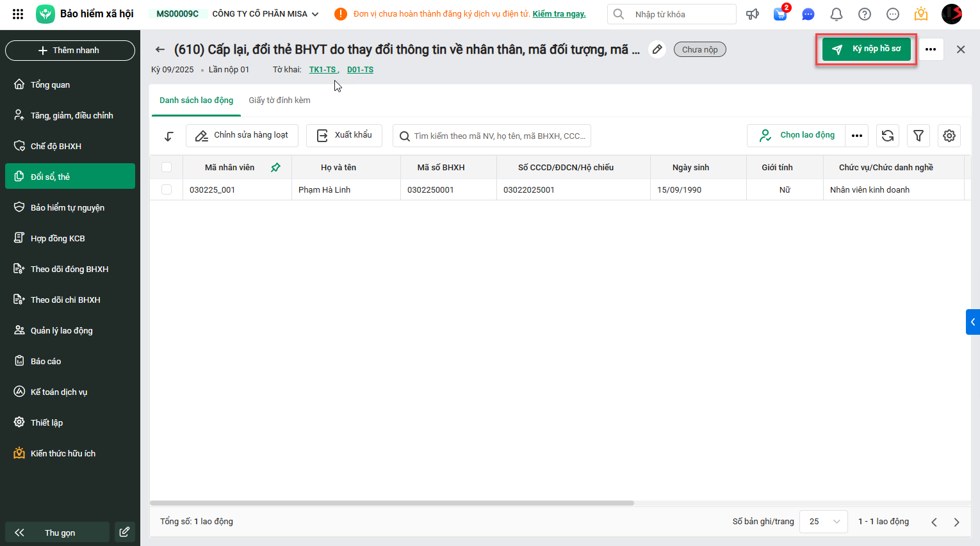This screenshot has width=980, height=546.
Task: Click the user avatar in header
Action: click(952, 14)
